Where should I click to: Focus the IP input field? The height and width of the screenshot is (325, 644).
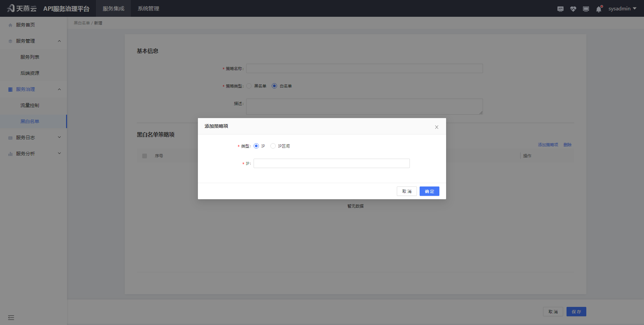331,163
